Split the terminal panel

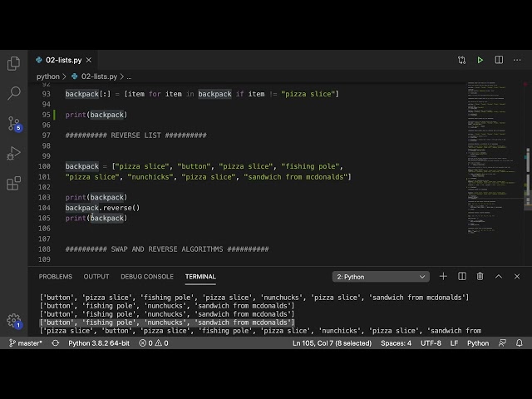pyautogui.click(x=462, y=277)
